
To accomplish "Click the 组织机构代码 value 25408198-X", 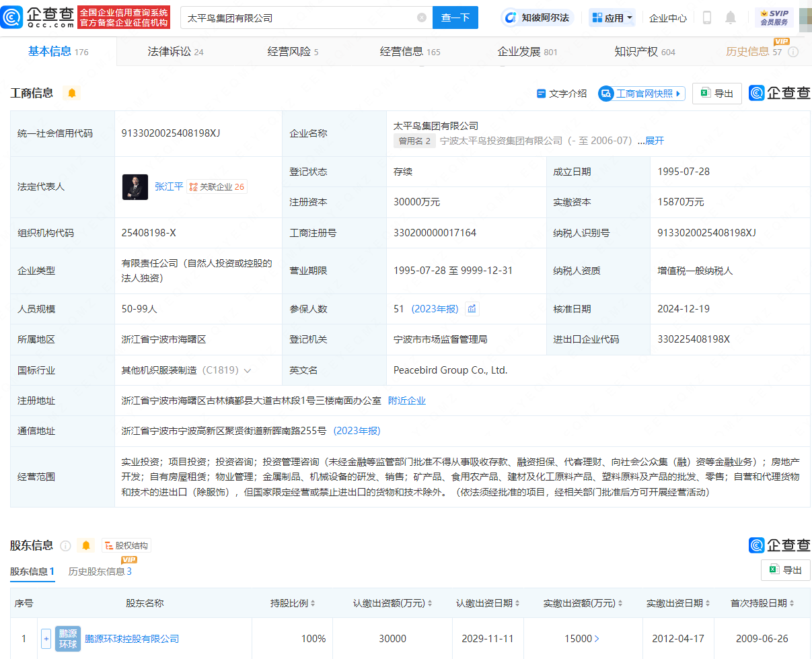I will [149, 233].
